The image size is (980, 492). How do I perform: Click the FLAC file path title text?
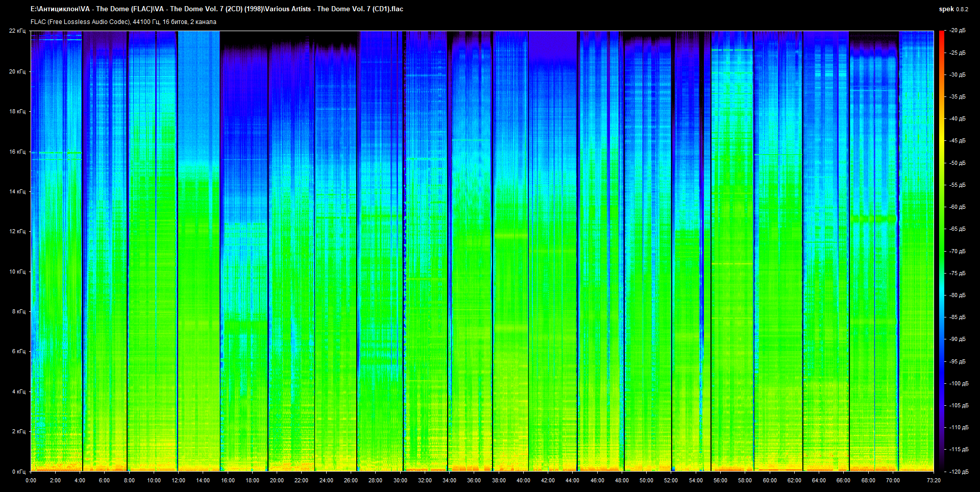tap(216, 9)
